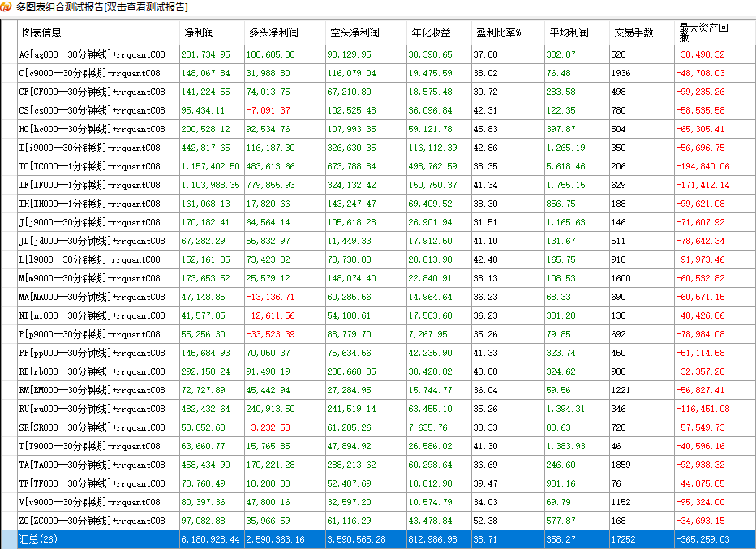This screenshot has width=756, height=549.
Task: Click IC average profit 5,618.46
Action: (565, 166)
